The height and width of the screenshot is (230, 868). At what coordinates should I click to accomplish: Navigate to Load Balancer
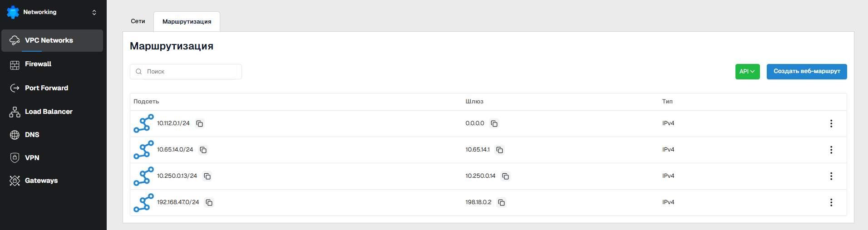(49, 112)
